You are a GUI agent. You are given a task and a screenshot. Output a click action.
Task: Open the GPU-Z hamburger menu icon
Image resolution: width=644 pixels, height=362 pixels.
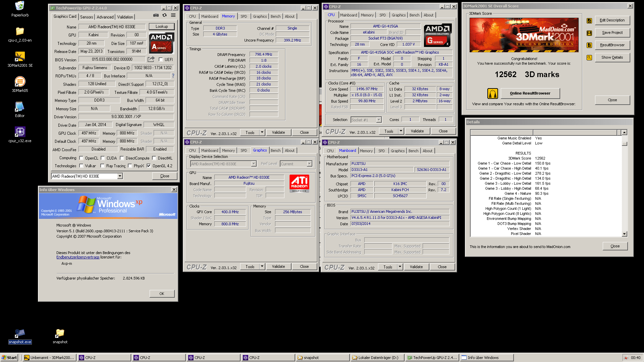click(x=173, y=15)
